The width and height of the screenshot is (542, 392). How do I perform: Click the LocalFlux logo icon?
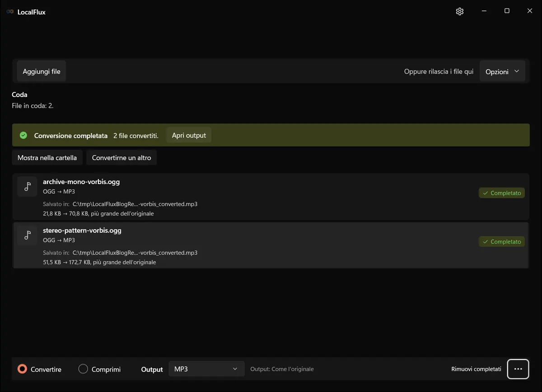click(x=10, y=12)
